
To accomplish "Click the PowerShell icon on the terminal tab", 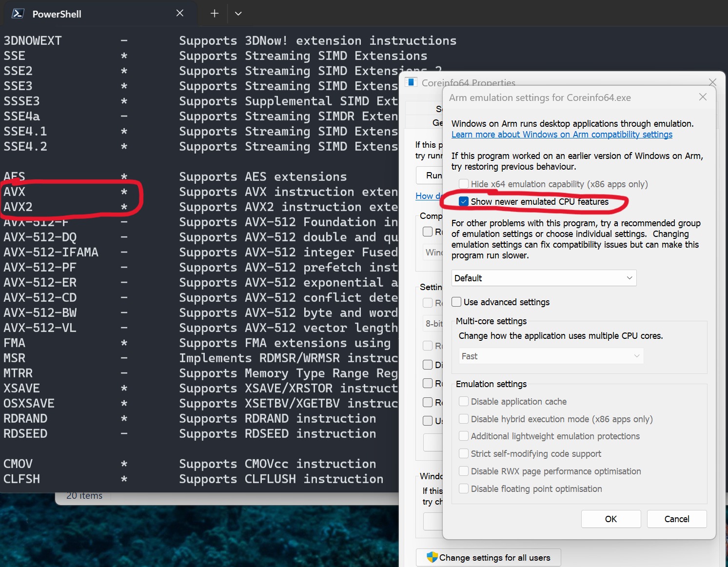I will 18,14.
